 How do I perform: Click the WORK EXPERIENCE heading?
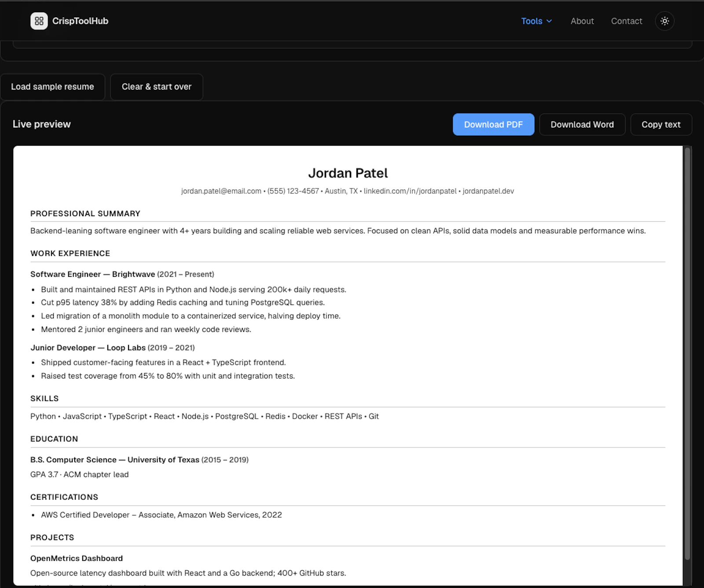(x=70, y=254)
